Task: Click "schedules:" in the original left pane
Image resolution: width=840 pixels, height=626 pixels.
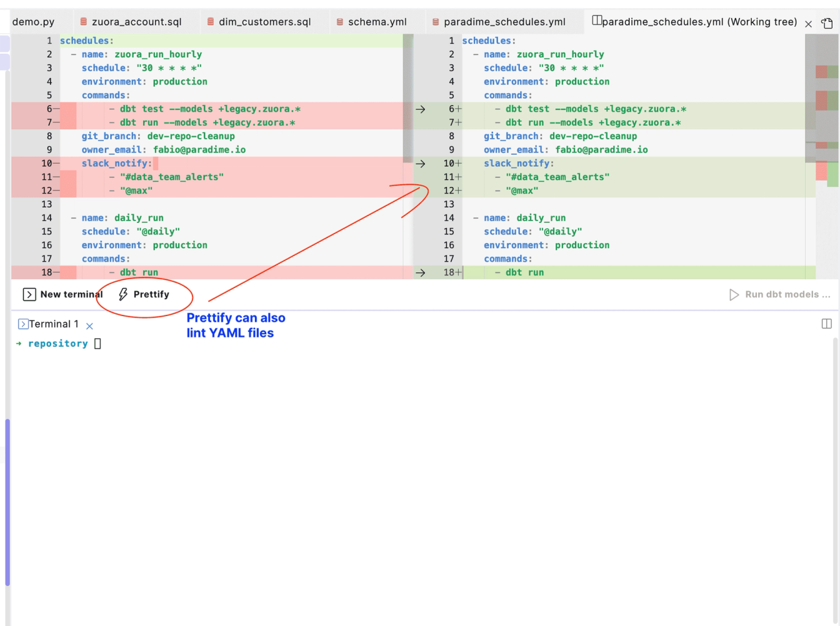Action: [x=87, y=41]
